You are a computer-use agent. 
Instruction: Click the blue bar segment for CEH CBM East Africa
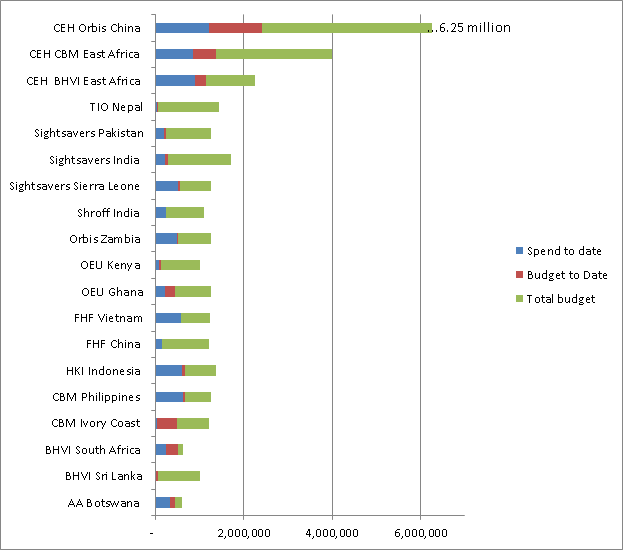coord(174,54)
